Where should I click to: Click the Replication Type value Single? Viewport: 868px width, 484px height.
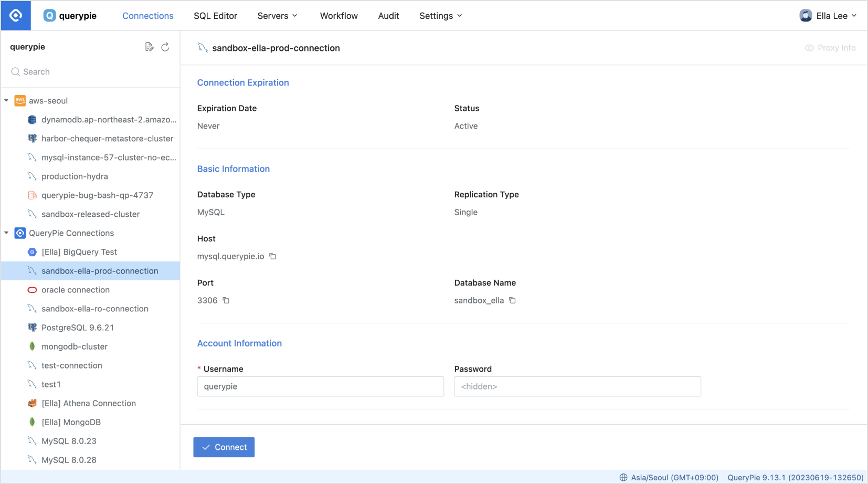466,212
